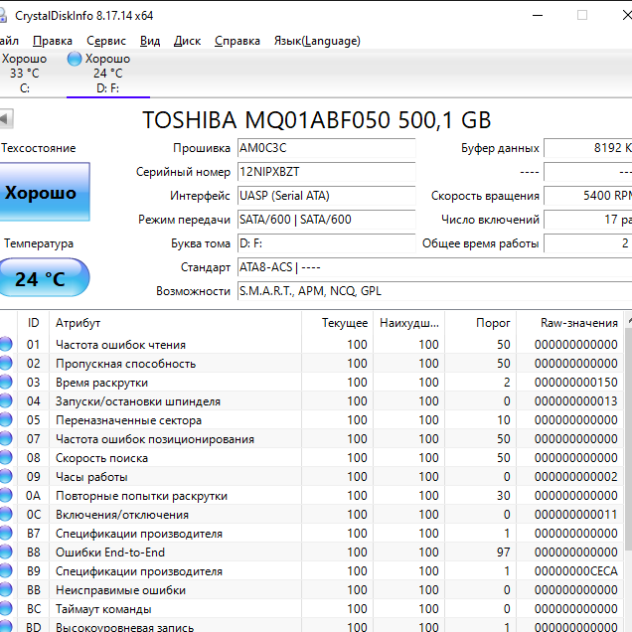Click status orb of attribute BB
The height and width of the screenshot is (632, 632).
6,589
